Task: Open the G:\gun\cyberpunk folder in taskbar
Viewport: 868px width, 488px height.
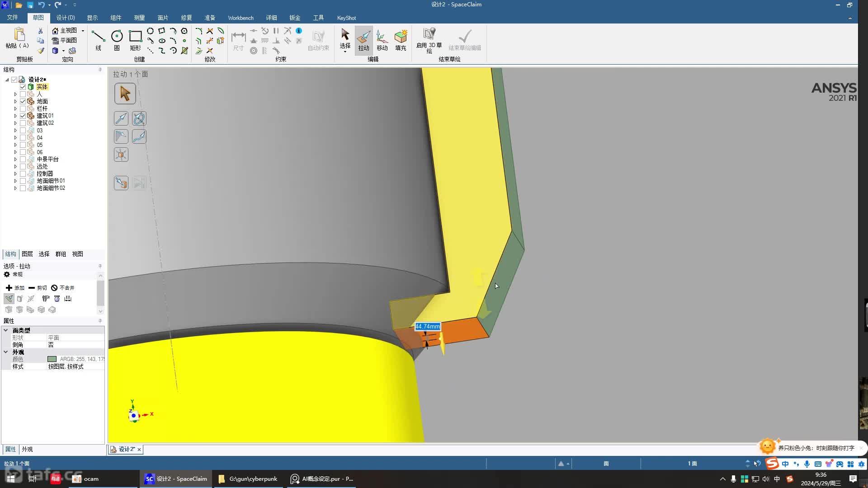Action: point(248,479)
